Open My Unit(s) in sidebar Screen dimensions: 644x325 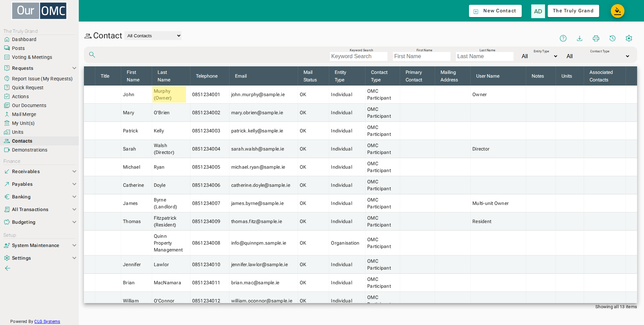coord(23,123)
